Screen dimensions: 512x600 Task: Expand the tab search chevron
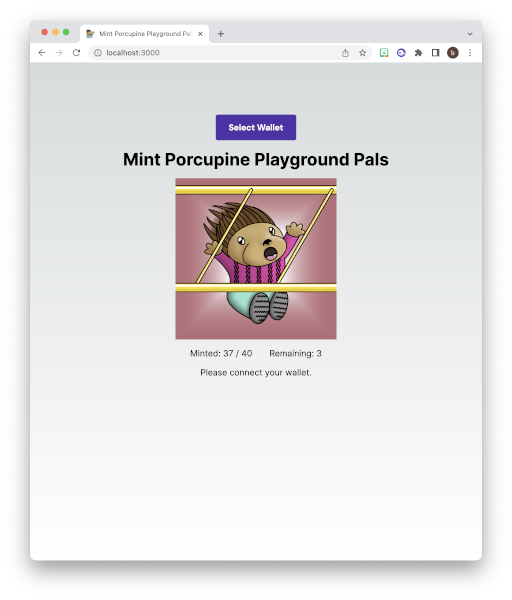click(470, 34)
